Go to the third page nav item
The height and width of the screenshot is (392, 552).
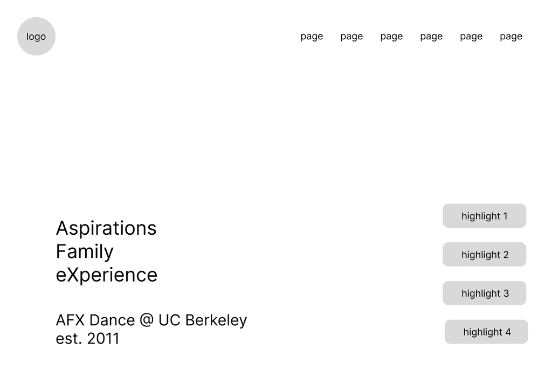(391, 37)
